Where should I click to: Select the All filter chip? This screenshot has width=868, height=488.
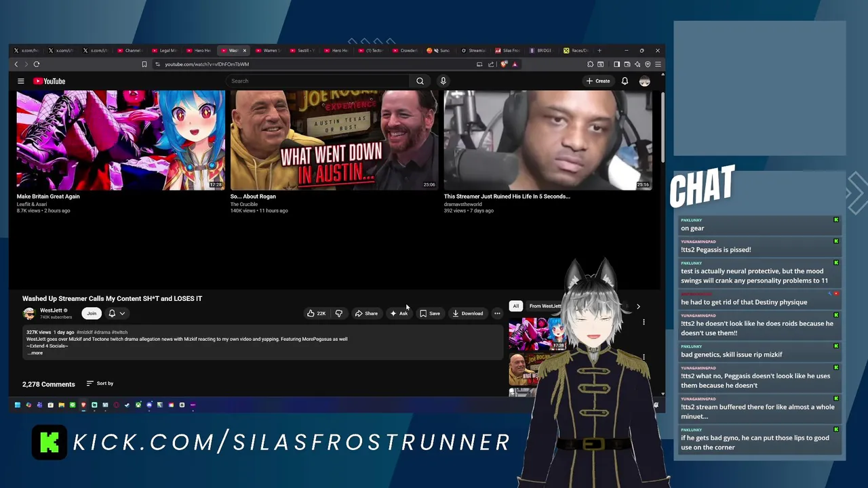515,306
